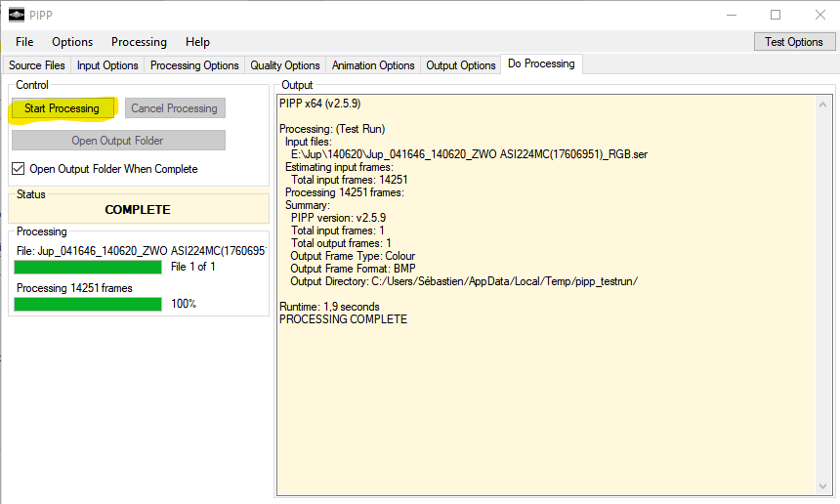Click 'Output Frame Format: BMP' line
Screen dimensions: 840x504
tap(353, 269)
